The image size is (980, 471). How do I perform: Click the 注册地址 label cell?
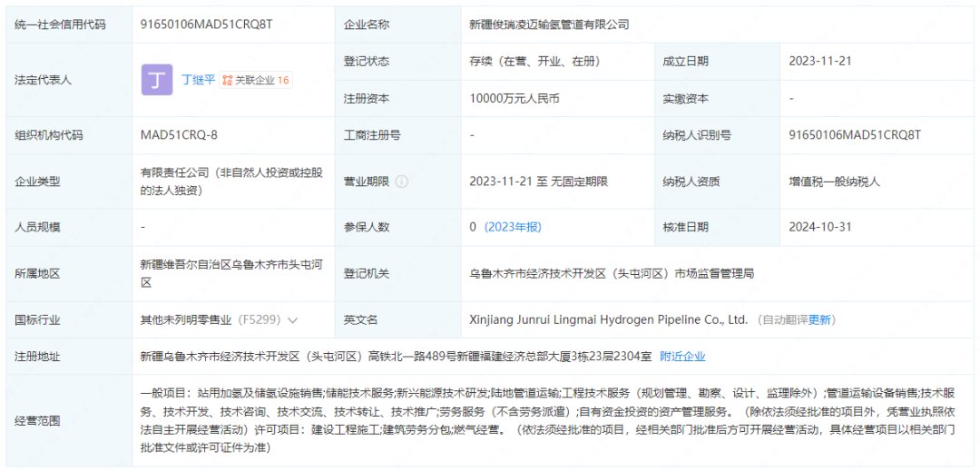coord(69,357)
